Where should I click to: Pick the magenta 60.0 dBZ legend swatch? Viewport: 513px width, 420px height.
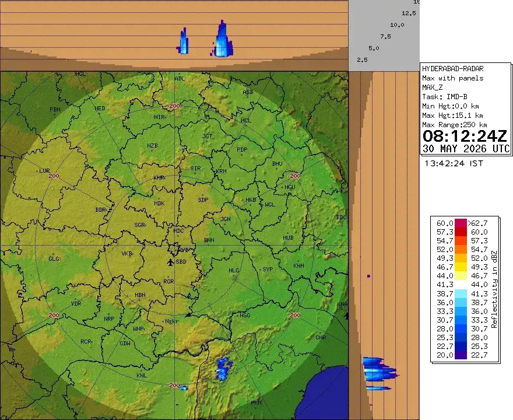pos(461,223)
